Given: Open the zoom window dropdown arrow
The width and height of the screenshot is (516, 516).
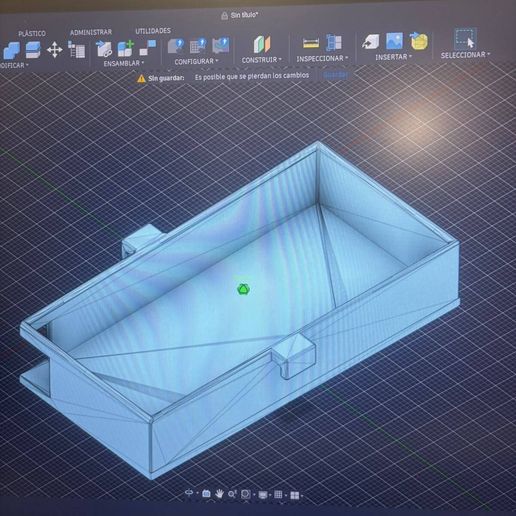Looking at the screenshot, I should (x=254, y=495).
